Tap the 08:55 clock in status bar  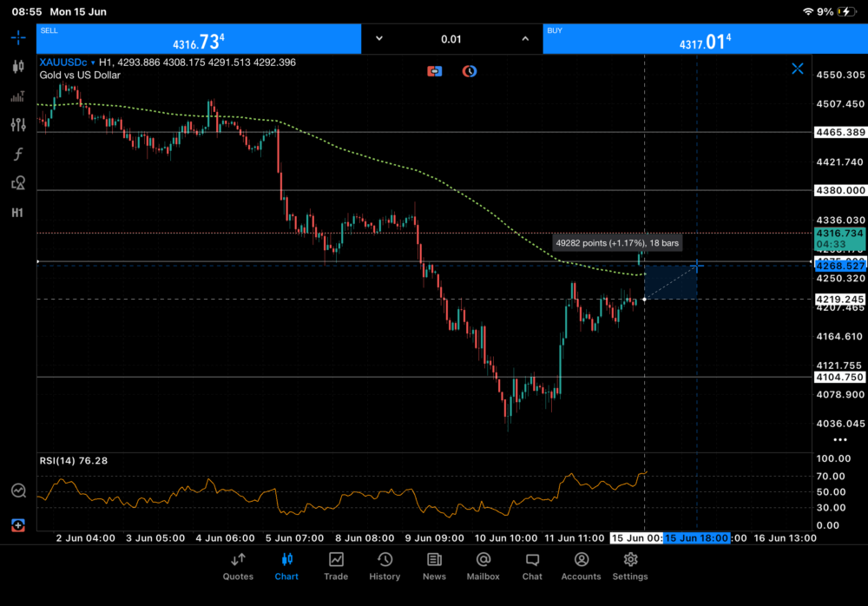click(27, 11)
